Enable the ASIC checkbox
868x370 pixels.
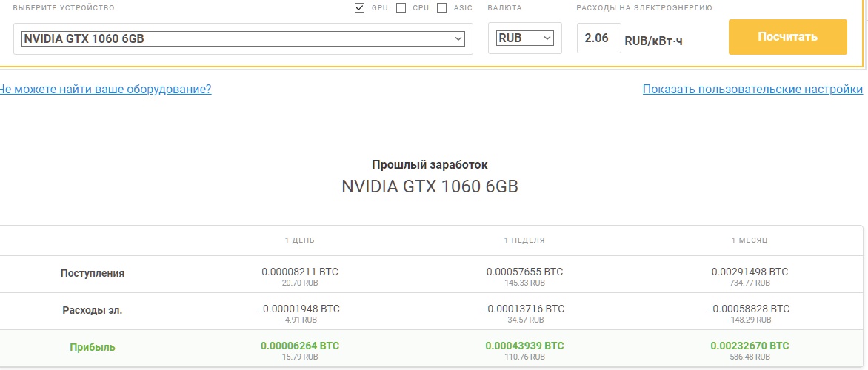pos(441,7)
